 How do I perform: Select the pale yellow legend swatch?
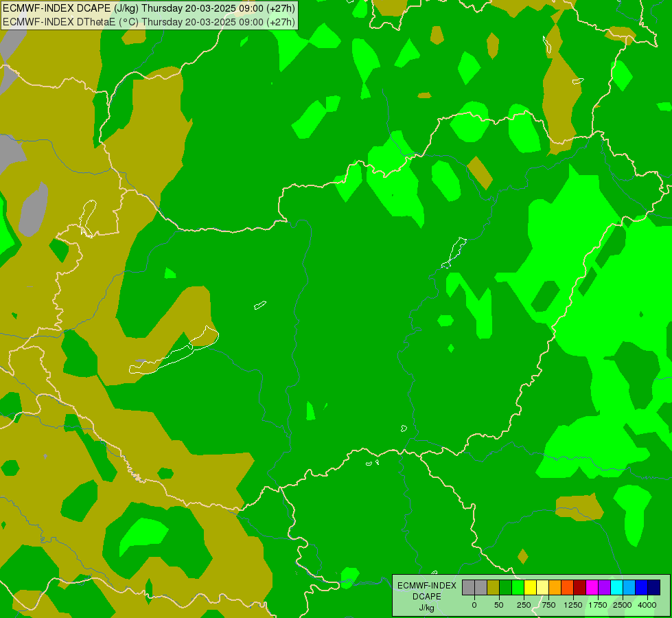[542, 587]
